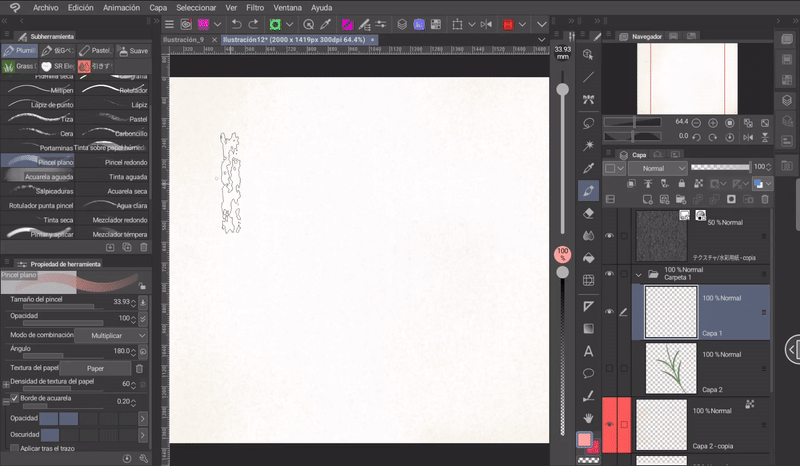Collapse the Carpeta 1 folder
This screenshot has height=466, width=800.
pos(639,273)
